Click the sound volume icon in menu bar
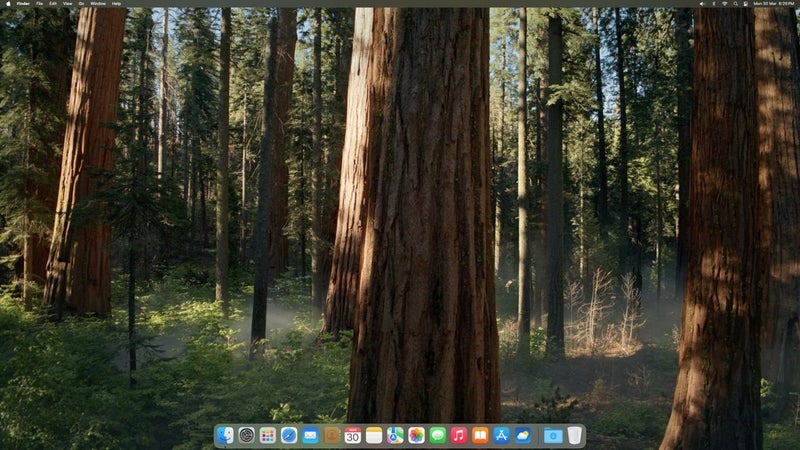The image size is (800, 450). 702,4
